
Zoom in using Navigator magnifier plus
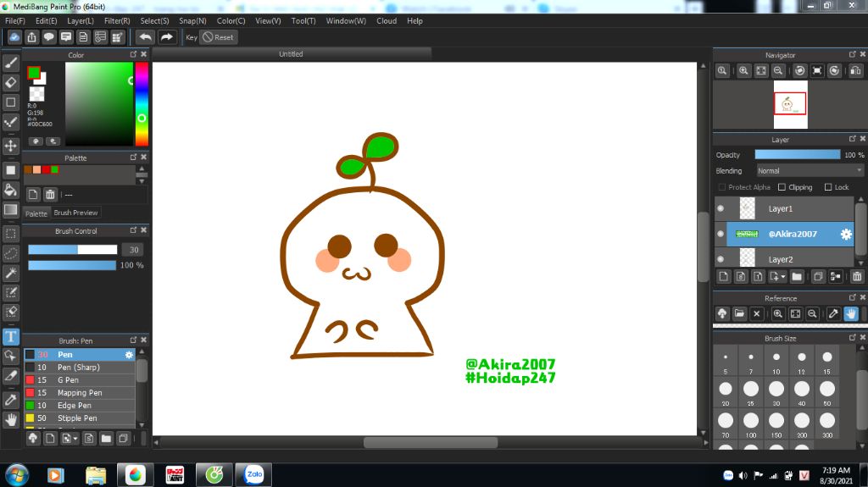pos(743,70)
